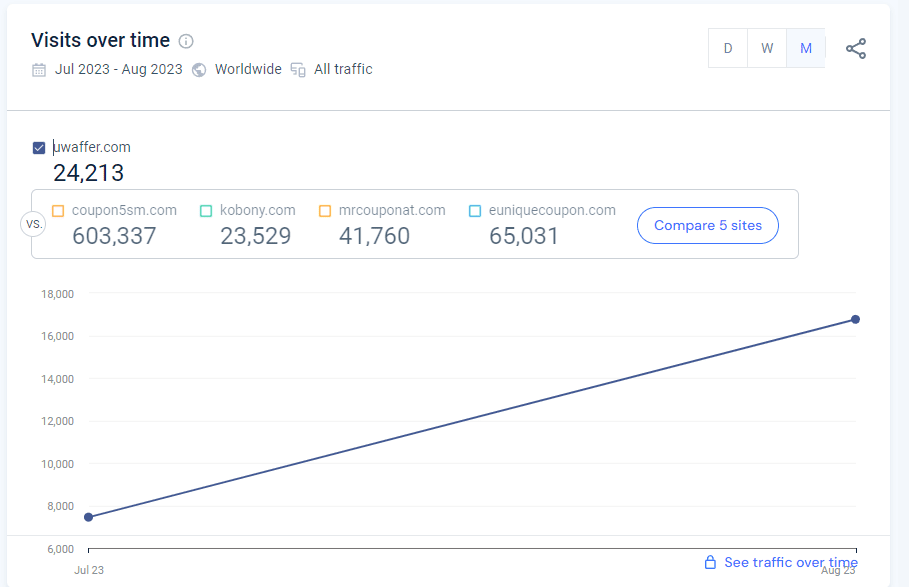The height and width of the screenshot is (587, 909).
Task: Click the 12,000 y-axis label
Action: click(x=57, y=421)
